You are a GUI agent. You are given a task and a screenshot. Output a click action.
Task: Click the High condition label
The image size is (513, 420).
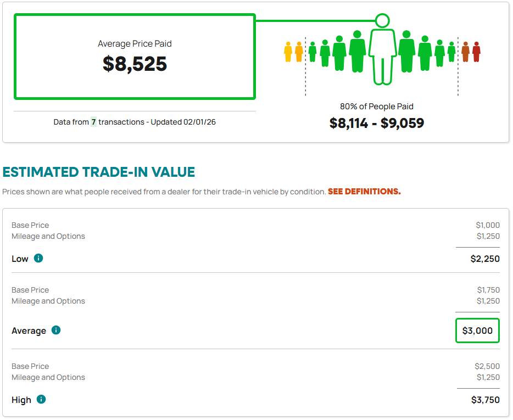pyautogui.click(x=21, y=400)
